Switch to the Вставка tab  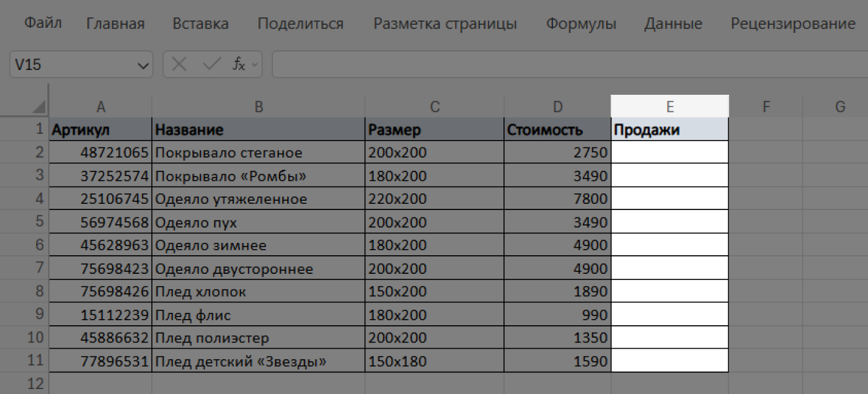200,22
